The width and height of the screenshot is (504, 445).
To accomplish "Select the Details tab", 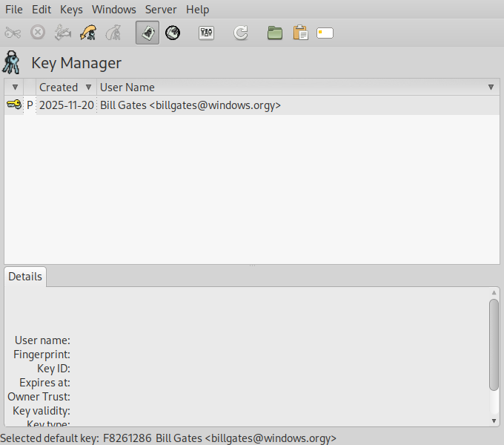I will [25, 277].
